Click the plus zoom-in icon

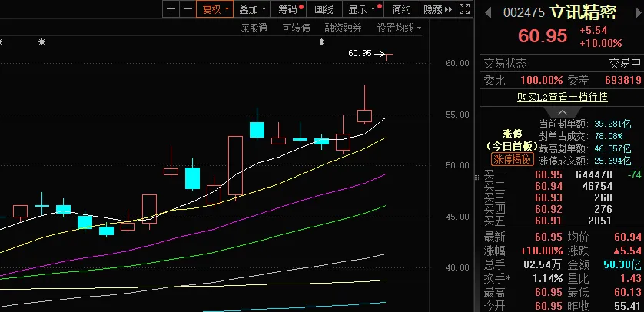171,9
